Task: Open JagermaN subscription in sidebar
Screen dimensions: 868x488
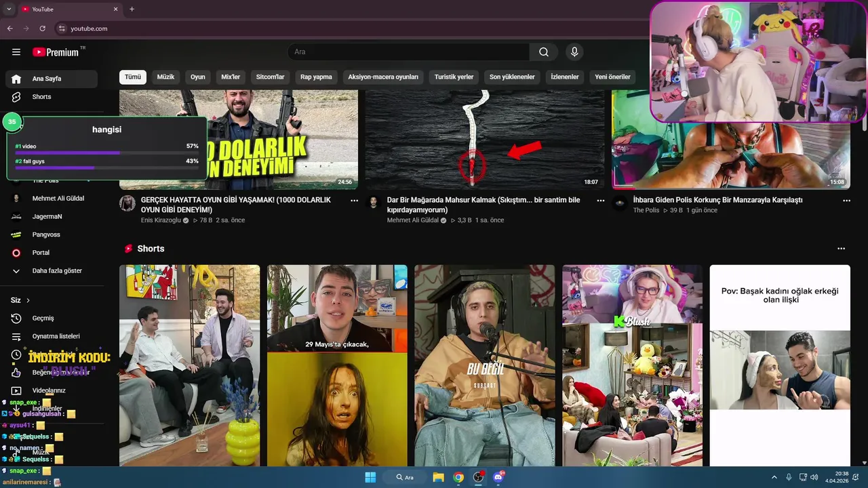Action: click(52, 216)
